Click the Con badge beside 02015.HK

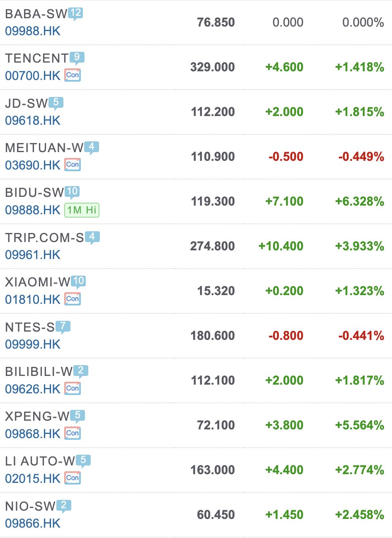(x=73, y=478)
